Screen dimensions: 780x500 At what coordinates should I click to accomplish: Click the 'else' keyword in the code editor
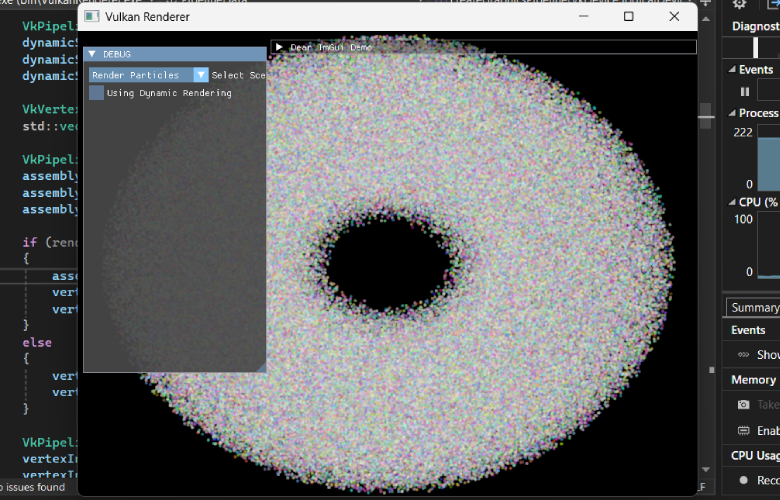tap(37, 343)
